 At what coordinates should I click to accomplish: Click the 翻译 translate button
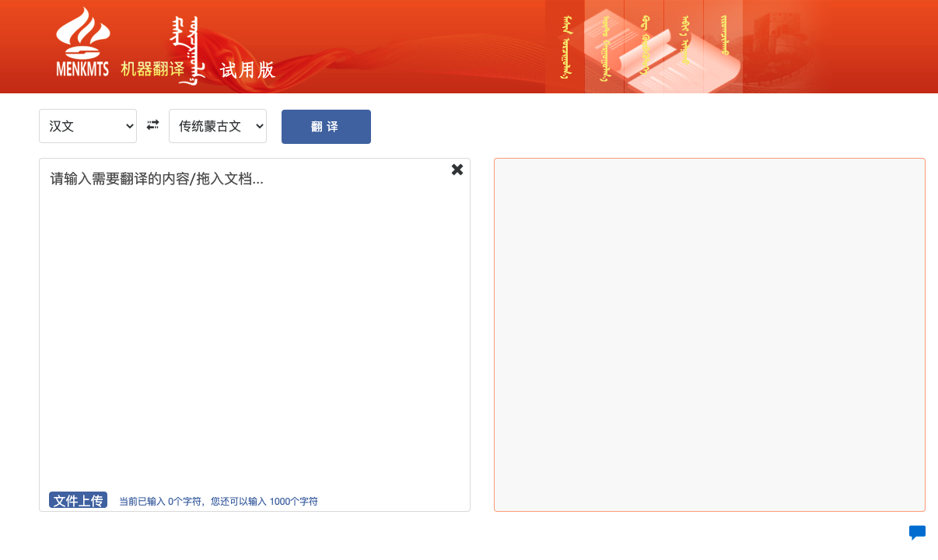[326, 126]
